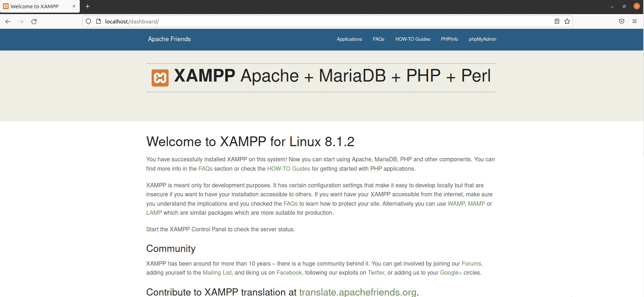Open the Forums link
The height and width of the screenshot is (297, 644).
pyautogui.click(x=471, y=264)
